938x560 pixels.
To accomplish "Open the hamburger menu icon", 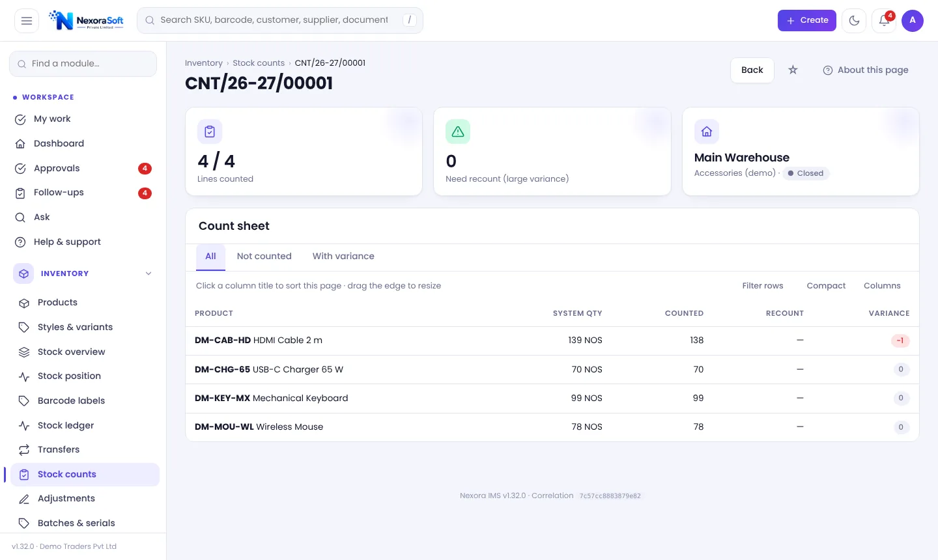I will (x=27, y=21).
